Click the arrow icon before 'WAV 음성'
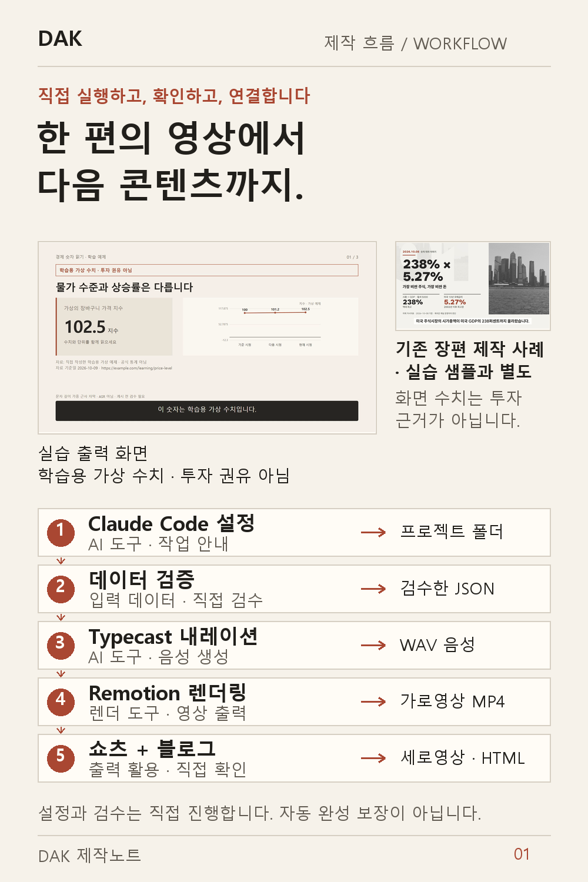Screen dimensions: 588x882 pyautogui.click(x=373, y=646)
